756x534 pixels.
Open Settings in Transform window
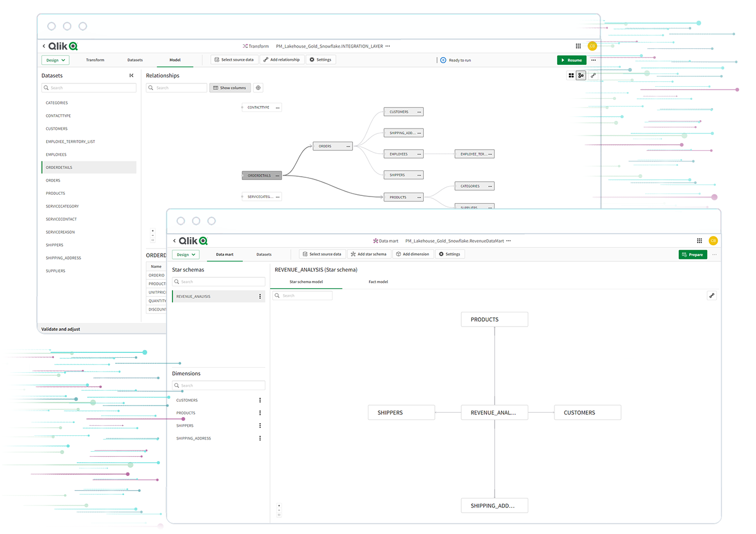[321, 60]
